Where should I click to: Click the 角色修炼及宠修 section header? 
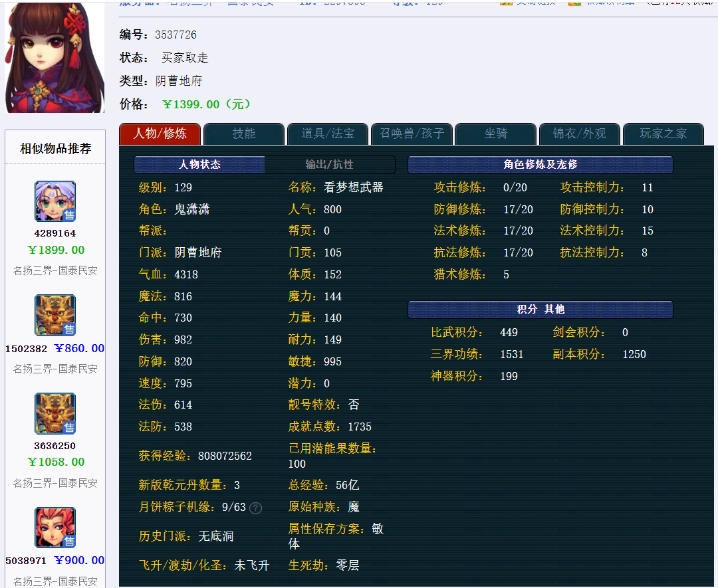(540, 164)
